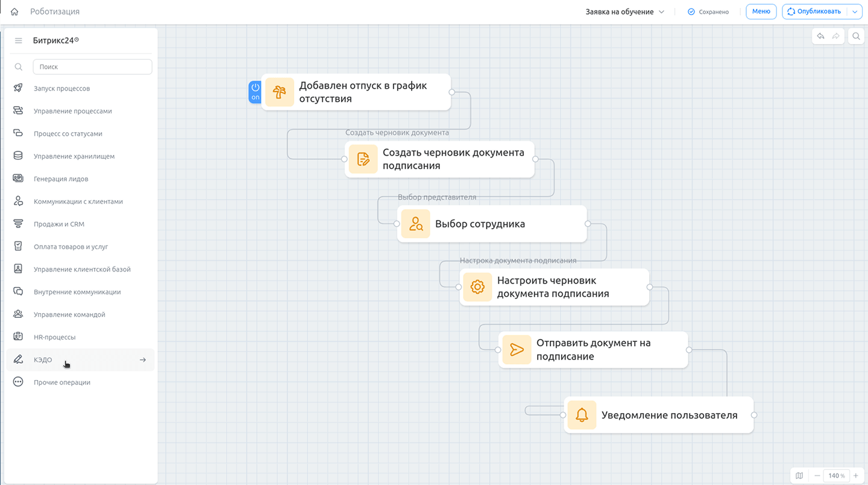The width and height of the screenshot is (868, 485).
Task: Open the home icon in header
Action: [14, 11]
